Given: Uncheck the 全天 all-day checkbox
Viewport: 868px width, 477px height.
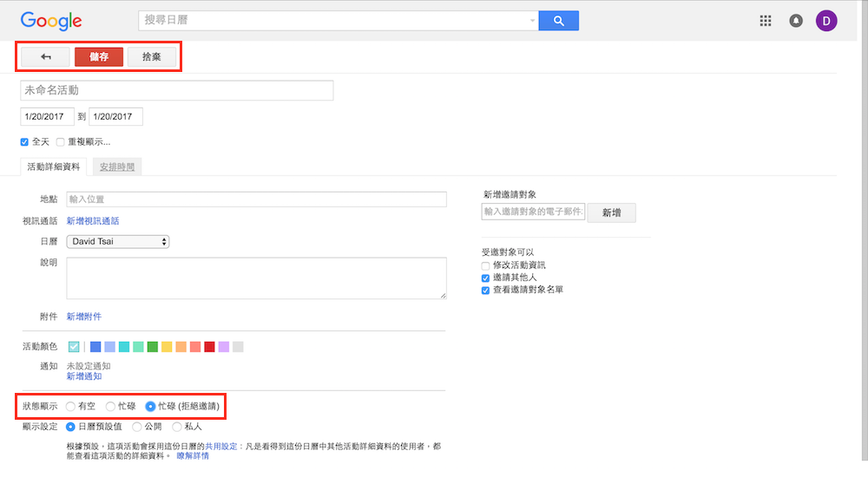Looking at the screenshot, I should 24,142.
